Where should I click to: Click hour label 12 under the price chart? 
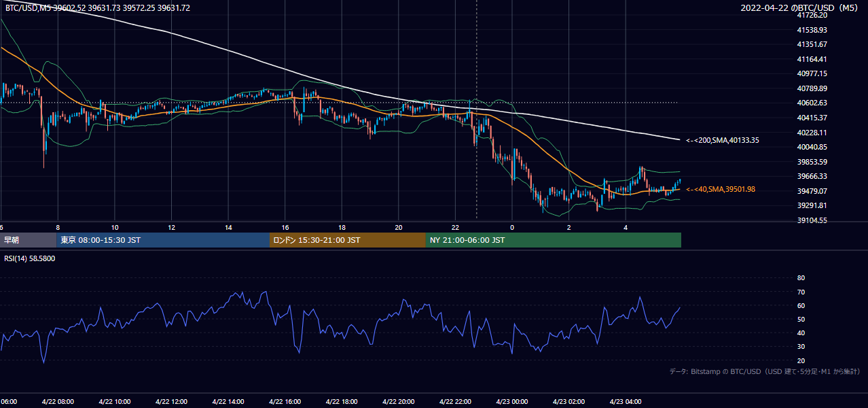[172, 227]
